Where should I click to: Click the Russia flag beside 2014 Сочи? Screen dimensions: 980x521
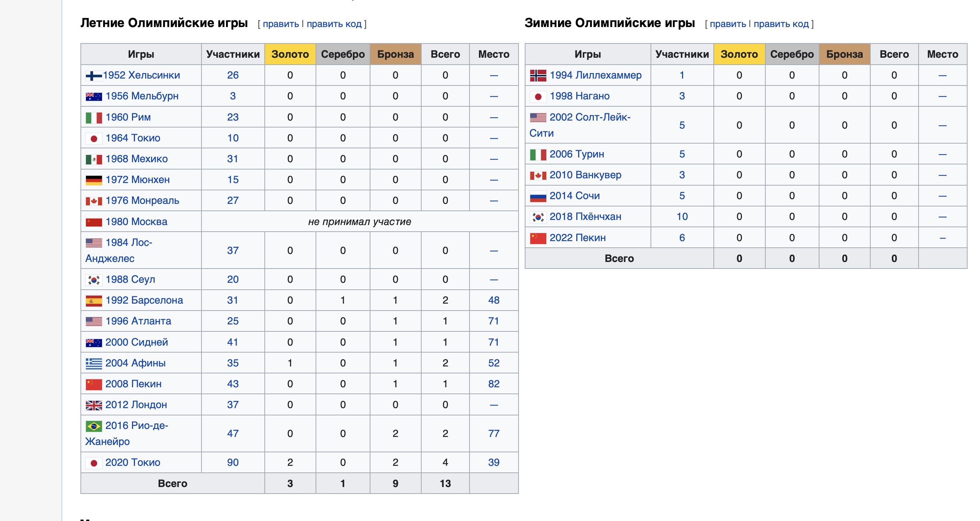(538, 197)
